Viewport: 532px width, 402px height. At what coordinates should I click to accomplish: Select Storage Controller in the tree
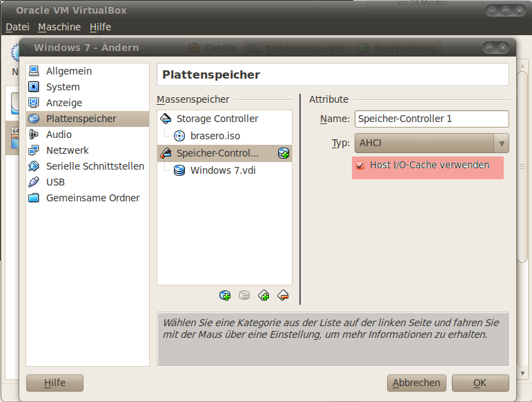tap(225, 119)
